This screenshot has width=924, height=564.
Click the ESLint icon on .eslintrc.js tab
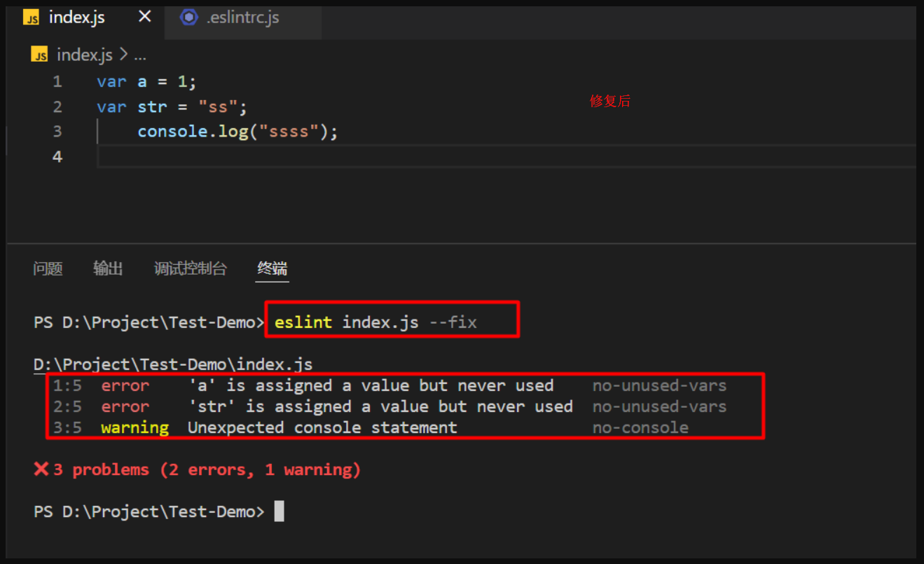click(x=188, y=18)
